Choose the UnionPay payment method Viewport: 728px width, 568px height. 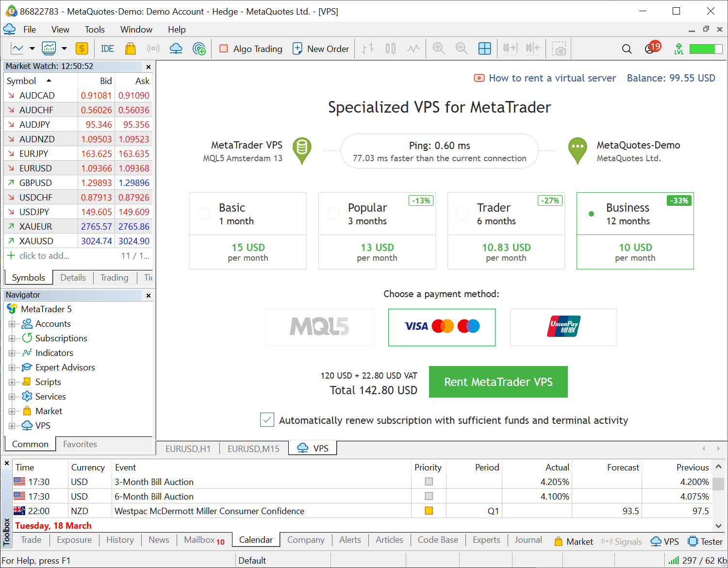click(563, 327)
